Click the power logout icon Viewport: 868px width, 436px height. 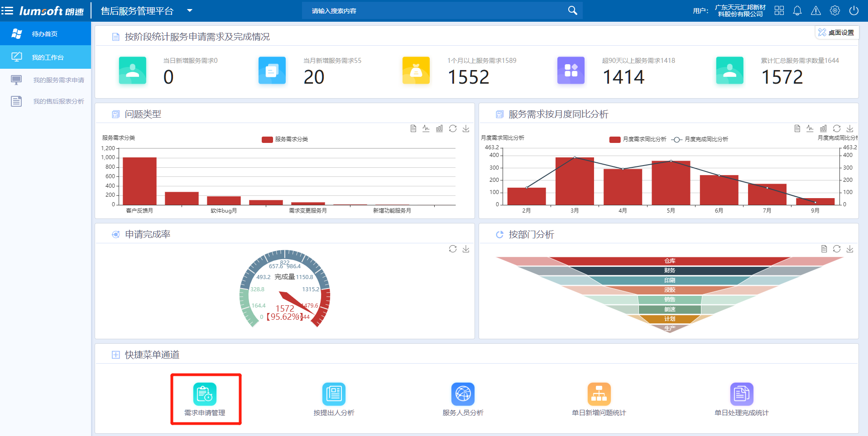point(854,10)
